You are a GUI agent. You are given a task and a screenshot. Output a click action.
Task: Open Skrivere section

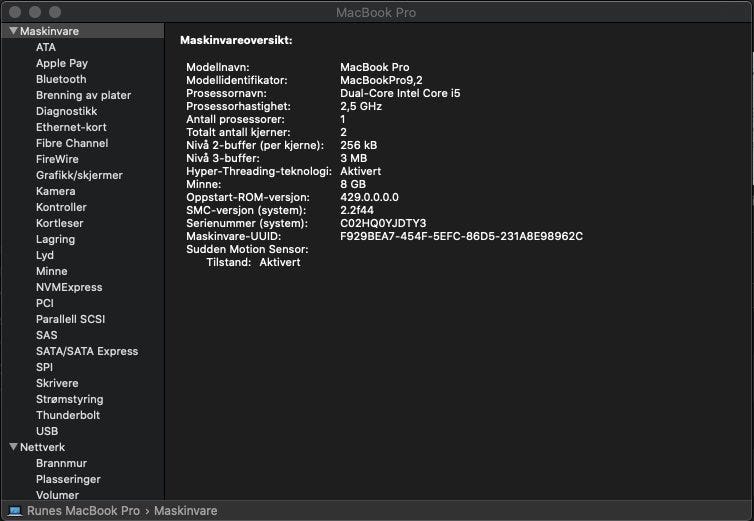(57, 383)
